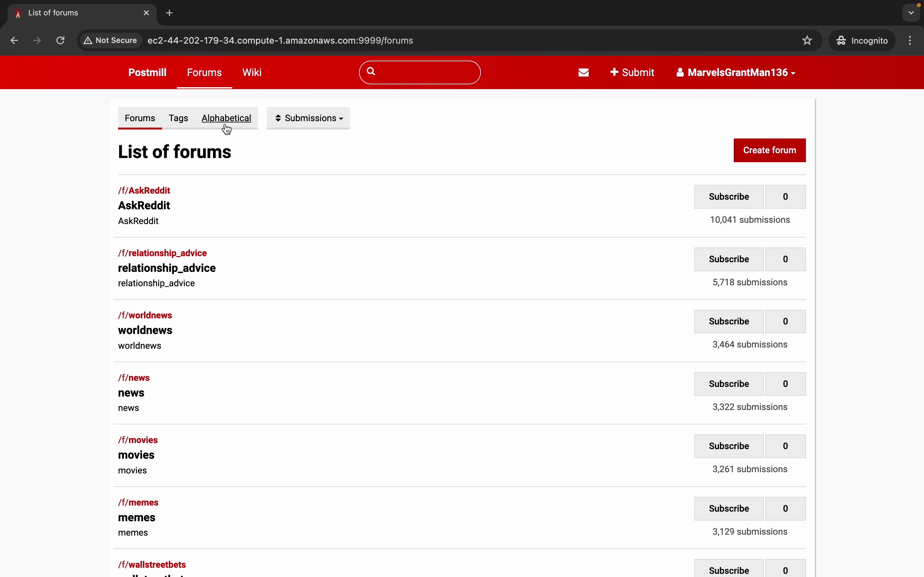Open the messages envelope icon
Image resolution: width=924 pixels, height=577 pixels.
pyautogui.click(x=583, y=72)
